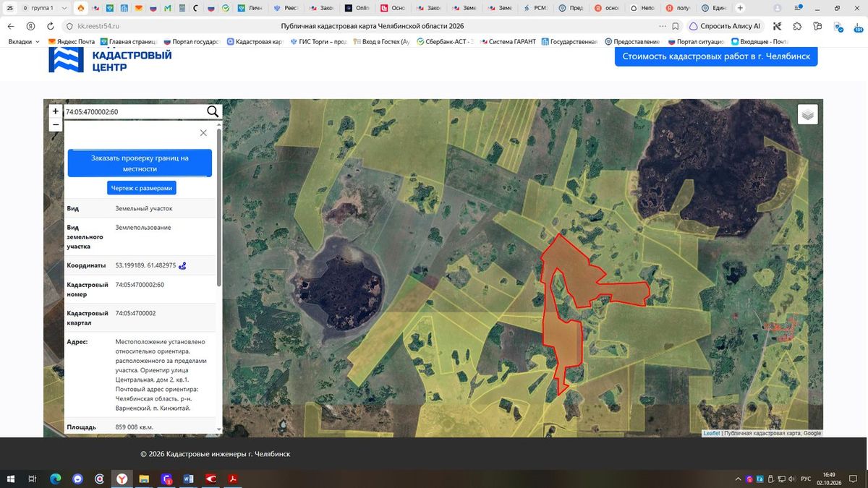Click the browser address bar kk.reestr54.ru
This screenshot has width=868, height=488.
point(98,26)
